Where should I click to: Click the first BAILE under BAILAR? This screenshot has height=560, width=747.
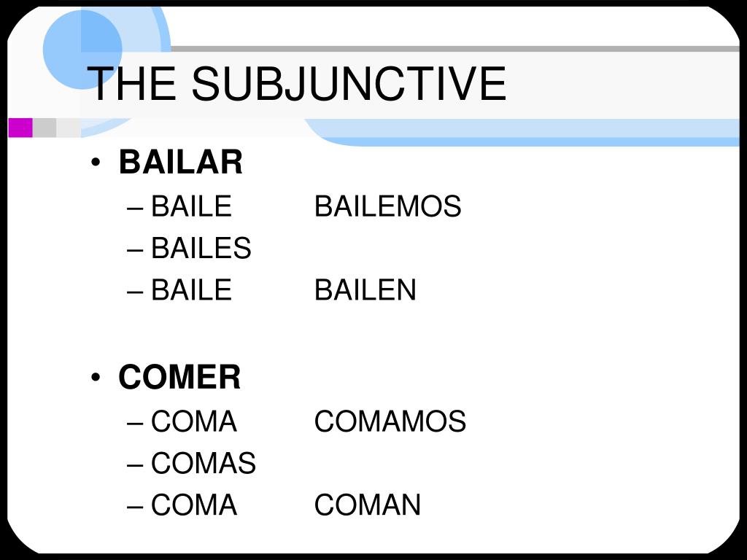coord(192,206)
